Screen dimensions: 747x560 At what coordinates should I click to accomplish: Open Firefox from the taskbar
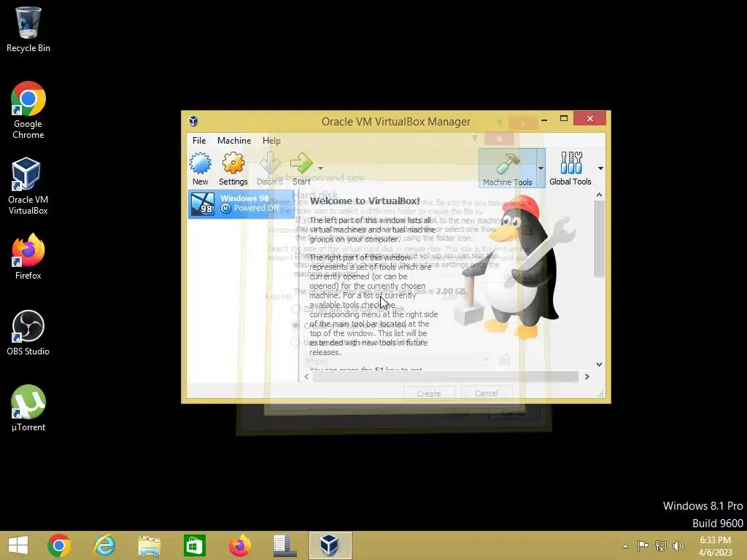pos(239,545)
